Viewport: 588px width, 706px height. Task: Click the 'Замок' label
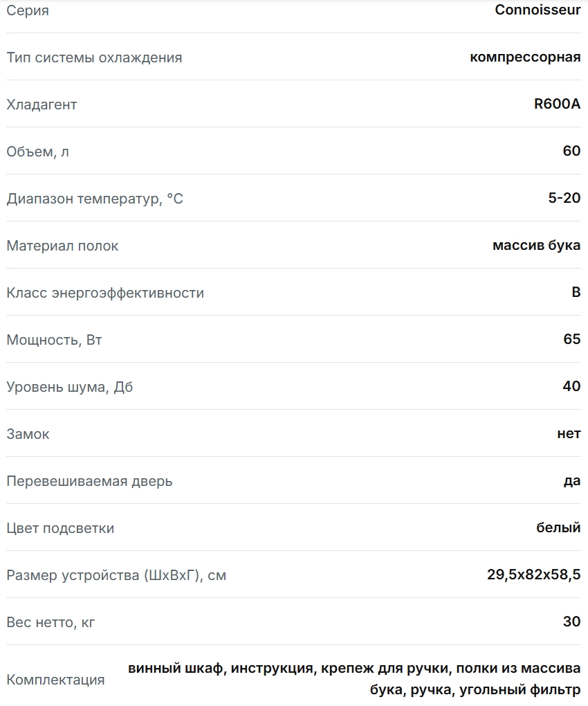[28, 434]
